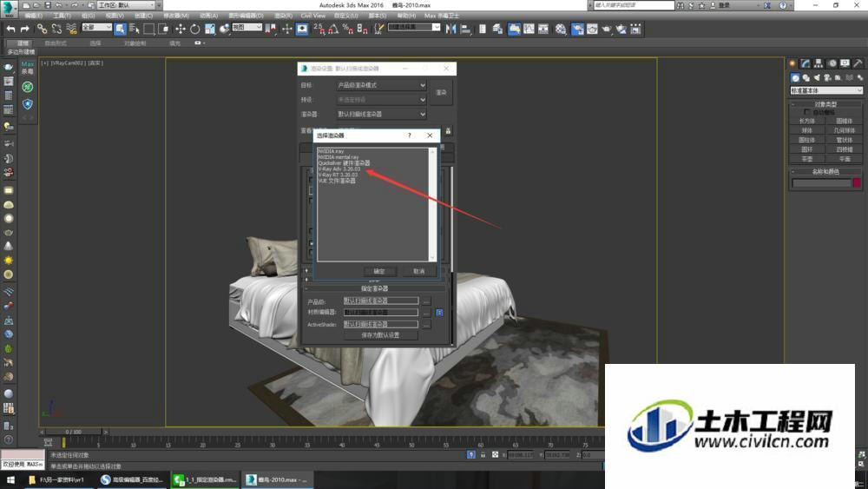Open the reference coordinate system dropdown

click(247, 27)
